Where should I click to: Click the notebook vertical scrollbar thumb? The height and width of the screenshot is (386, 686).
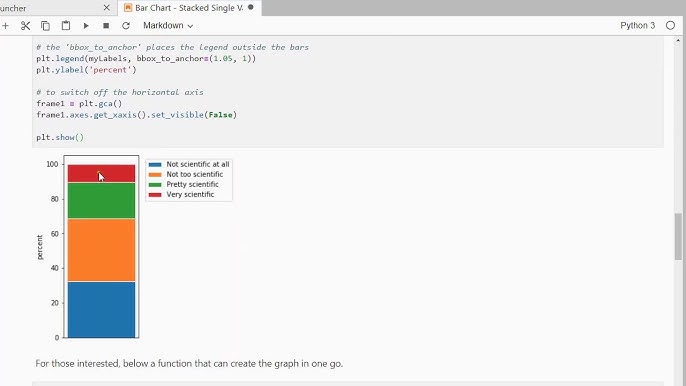pyautogui.click(x=678, y=236)
